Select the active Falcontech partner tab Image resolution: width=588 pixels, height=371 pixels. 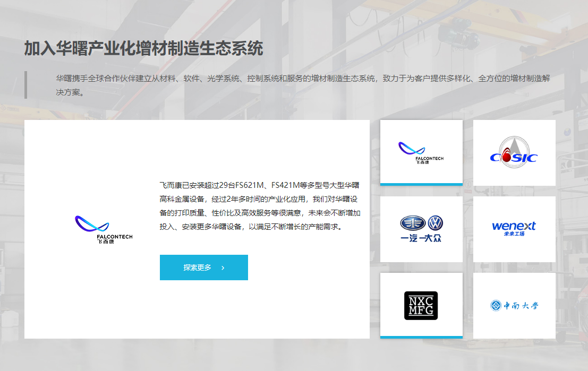click(x=421, y=151)
